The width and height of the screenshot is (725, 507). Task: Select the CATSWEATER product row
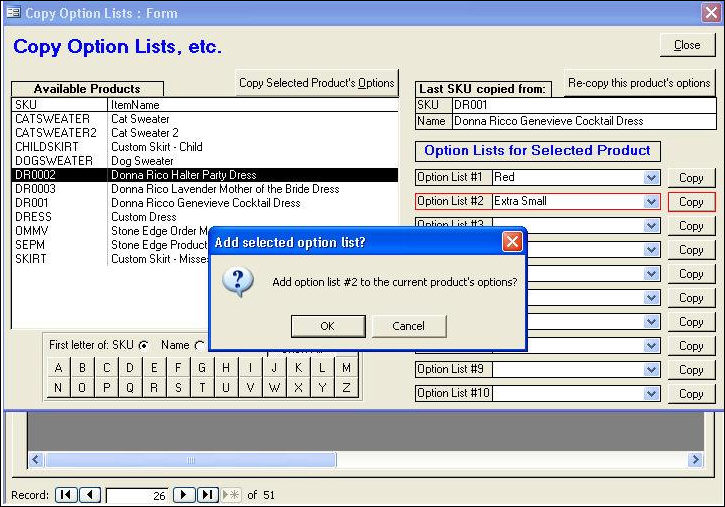pyautogui.click(x=204, y=119)
